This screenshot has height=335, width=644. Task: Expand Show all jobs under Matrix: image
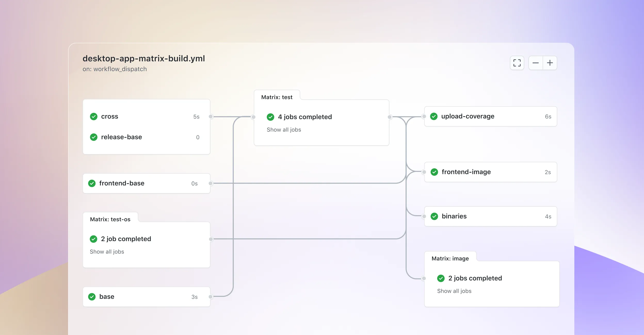click(454, 291)
